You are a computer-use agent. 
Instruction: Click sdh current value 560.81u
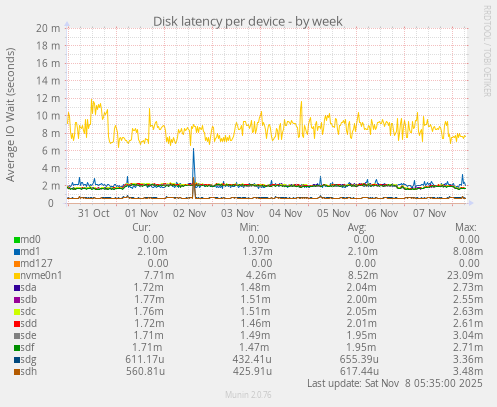pos(145,371)
